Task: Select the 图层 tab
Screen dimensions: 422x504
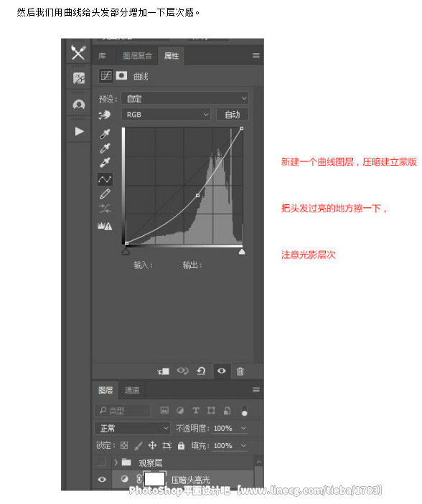Action: click(105, 390)
